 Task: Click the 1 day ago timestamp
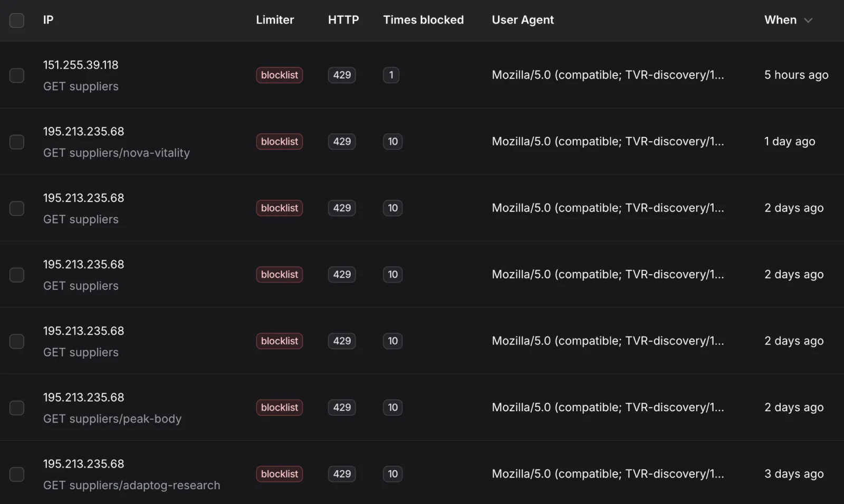click(790, 141)
